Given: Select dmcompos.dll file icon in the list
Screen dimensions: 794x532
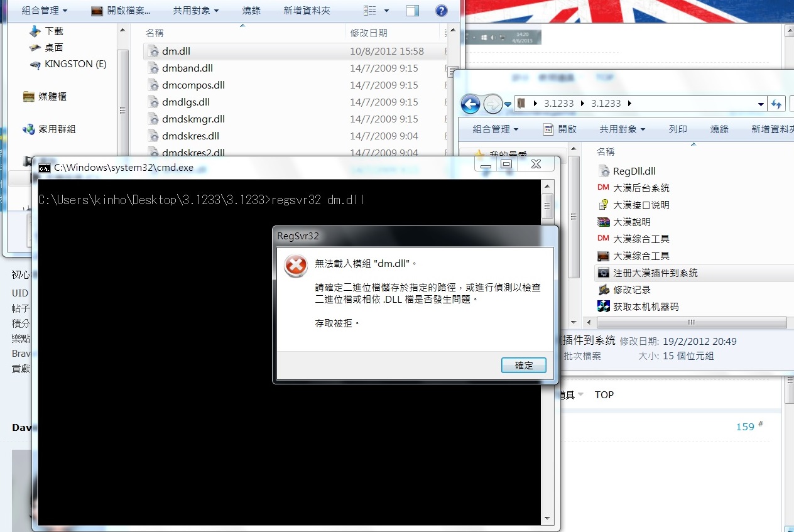Looking at the screenshot, I should point(153,85).
